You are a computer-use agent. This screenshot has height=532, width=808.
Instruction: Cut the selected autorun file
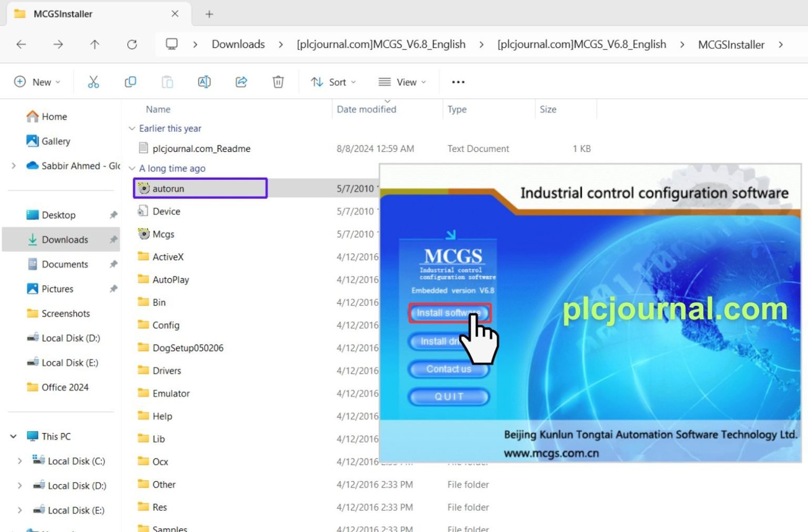point(94,81)
